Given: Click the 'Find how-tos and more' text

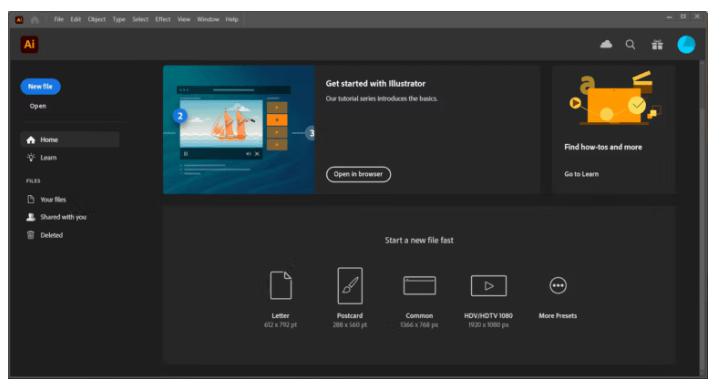Looking at the screenshot, I should point(603,147).
